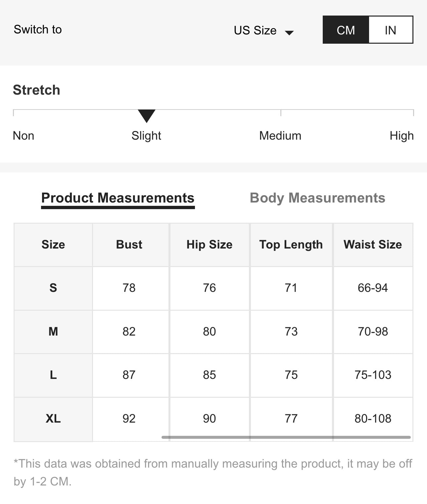Click the dropdown arrow beside US Size
This screenshot has height=504, width=427.
tap(289, 32)
